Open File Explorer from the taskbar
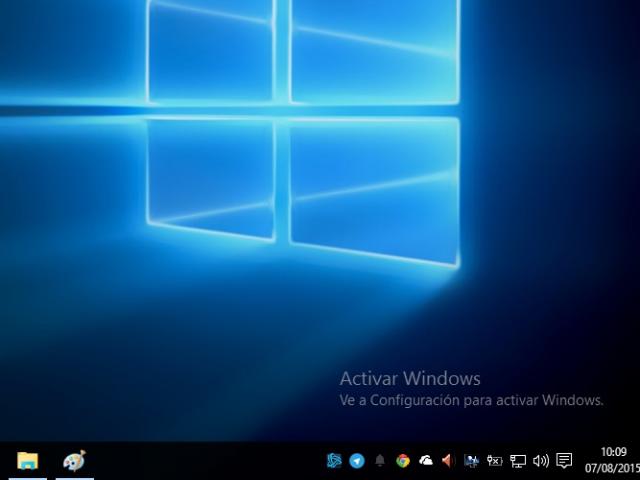Viewport: 640px width, 480px height. [27, 461]
